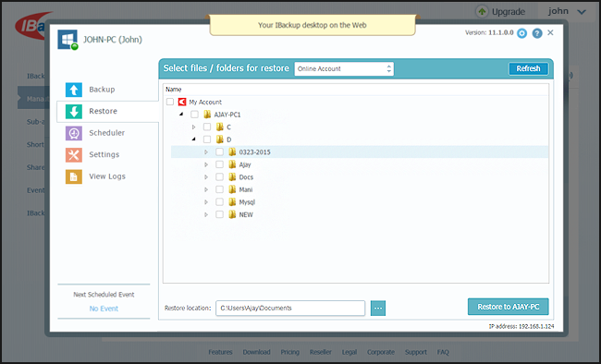Image resolution: width=601 pixels, height=364 pixels.
Task: Open the Download footer link
Action: [x=256, y=352]
